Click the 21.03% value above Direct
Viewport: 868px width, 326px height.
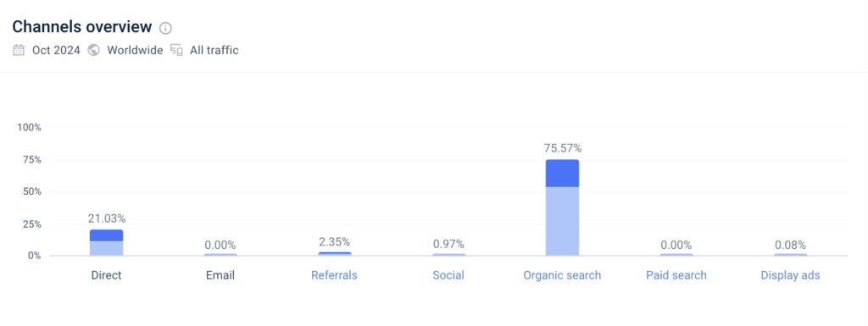(106, 218)
